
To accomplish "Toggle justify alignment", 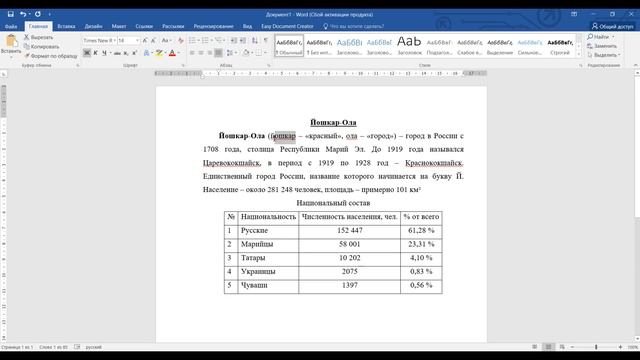I will (x=219, y=53).
